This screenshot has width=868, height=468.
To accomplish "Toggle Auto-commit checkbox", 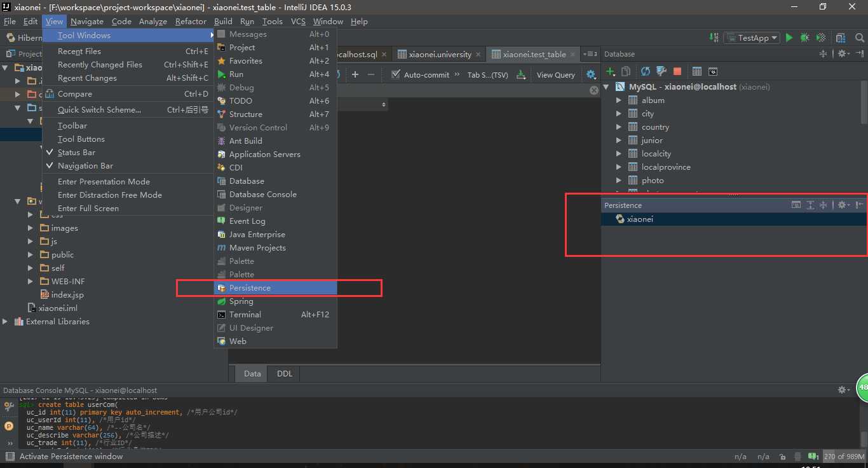I will coord(396,74).
